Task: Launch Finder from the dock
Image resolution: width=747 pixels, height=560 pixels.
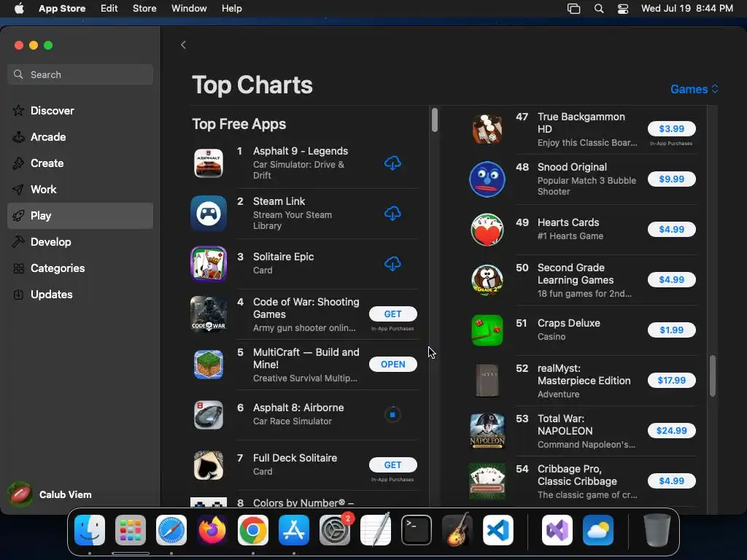Action: click(x=90, y=530)
